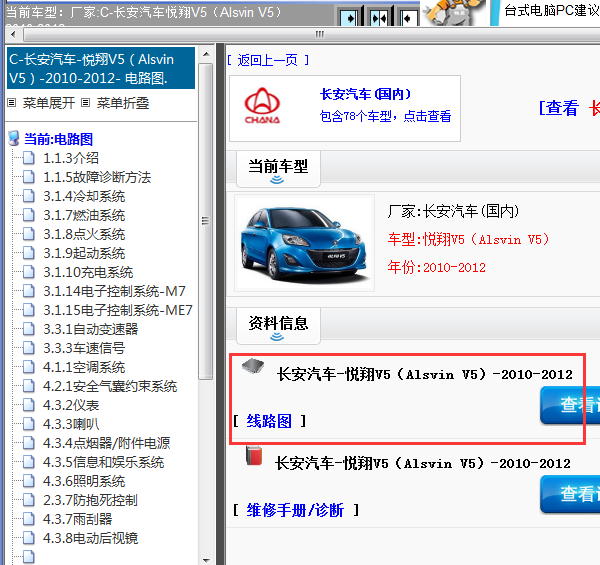Open 3.1.8点火系统 diagram
The image size is (600, 565).
(x=84, y=234)
